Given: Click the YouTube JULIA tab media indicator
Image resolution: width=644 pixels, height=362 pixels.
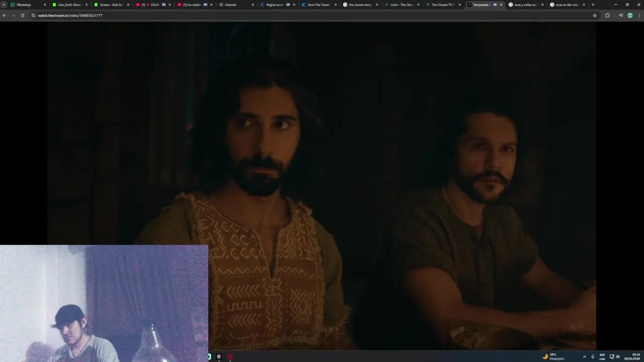Looking at the screenshot, I should [x=164, y=5].
